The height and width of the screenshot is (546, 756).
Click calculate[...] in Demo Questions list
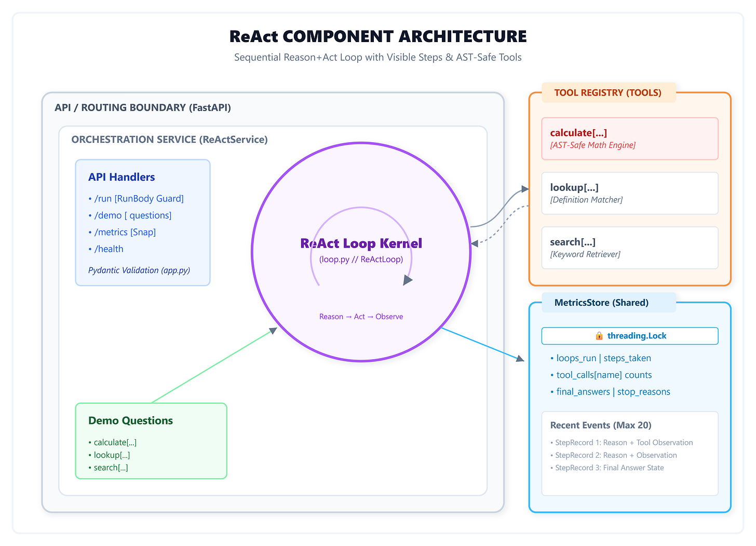coord(113,442)
